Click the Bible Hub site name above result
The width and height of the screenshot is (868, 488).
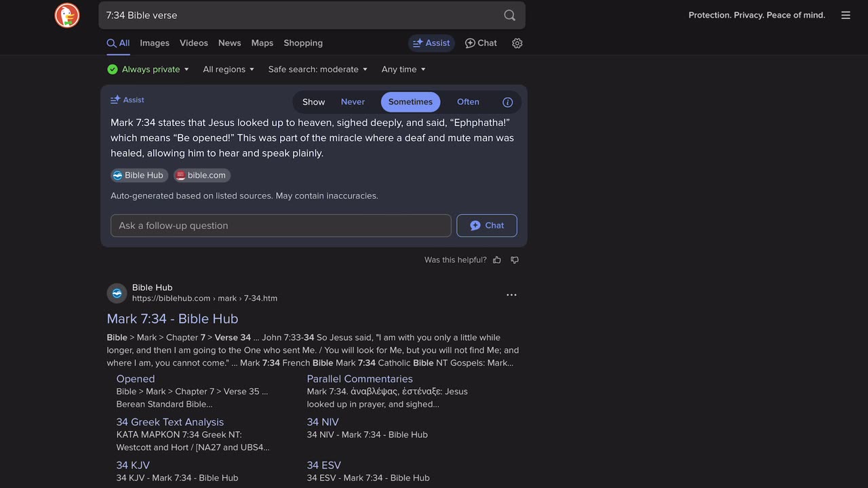coord(153,287)
